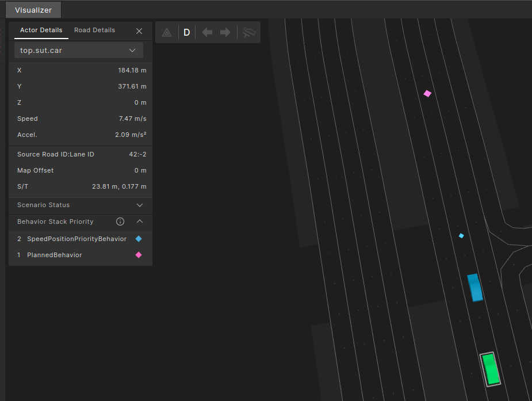Image resolution: width=532 pixels, height=401 pixels.
Task: Click the right turn signal arrow
Action: click(225, 33)
